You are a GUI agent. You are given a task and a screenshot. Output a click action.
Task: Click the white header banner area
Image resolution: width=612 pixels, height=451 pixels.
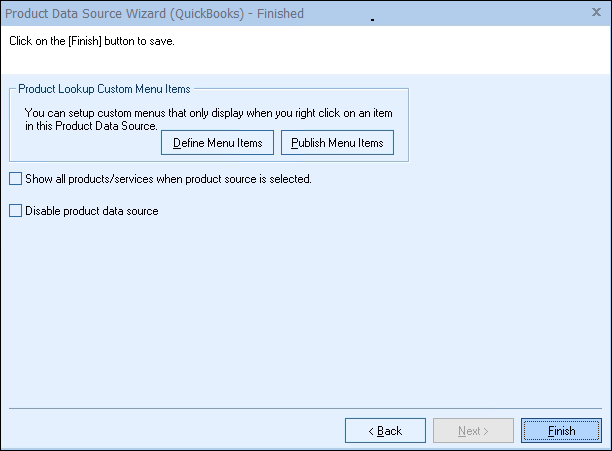point(400,55)
